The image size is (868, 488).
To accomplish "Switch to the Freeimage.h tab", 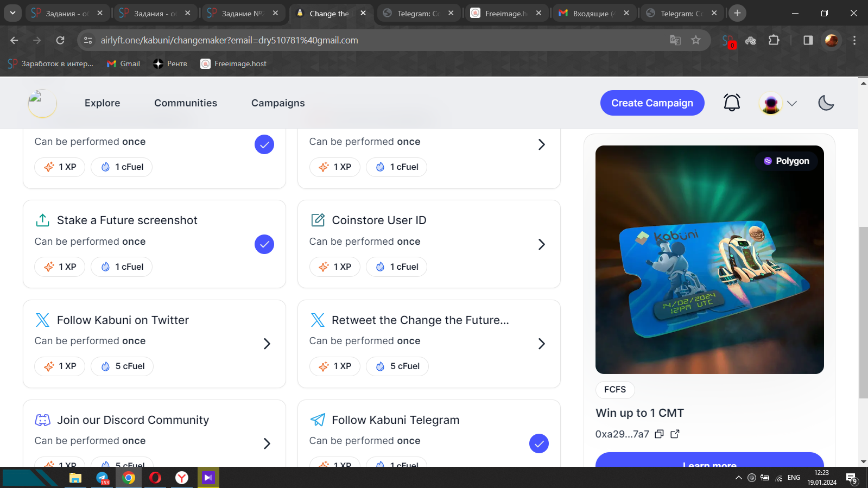I will click(x=506, y=13).
